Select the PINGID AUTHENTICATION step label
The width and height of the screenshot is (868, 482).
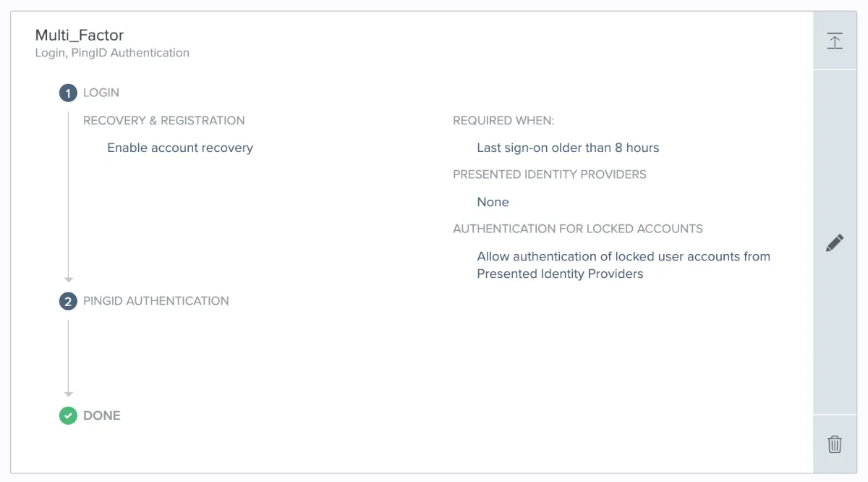156,301
